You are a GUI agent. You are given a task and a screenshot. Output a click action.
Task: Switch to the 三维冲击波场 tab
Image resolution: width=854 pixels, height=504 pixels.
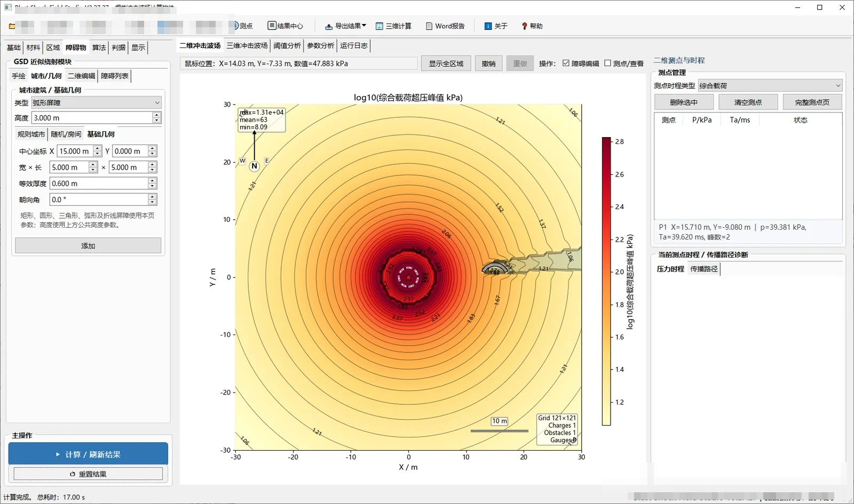coord(247,45)
